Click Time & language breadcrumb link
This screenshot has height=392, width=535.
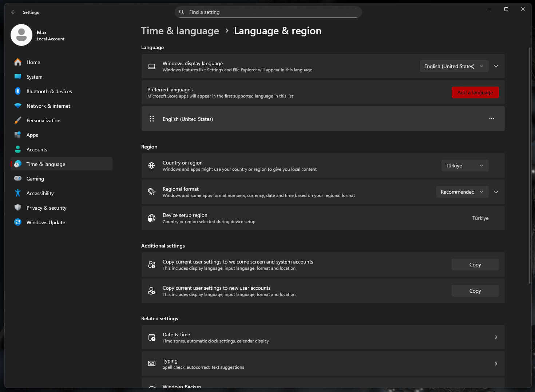(x=180, y=31)
